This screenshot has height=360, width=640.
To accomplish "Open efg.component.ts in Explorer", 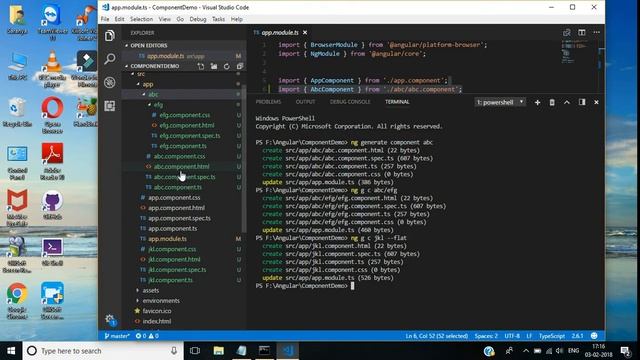I will 183,146.
